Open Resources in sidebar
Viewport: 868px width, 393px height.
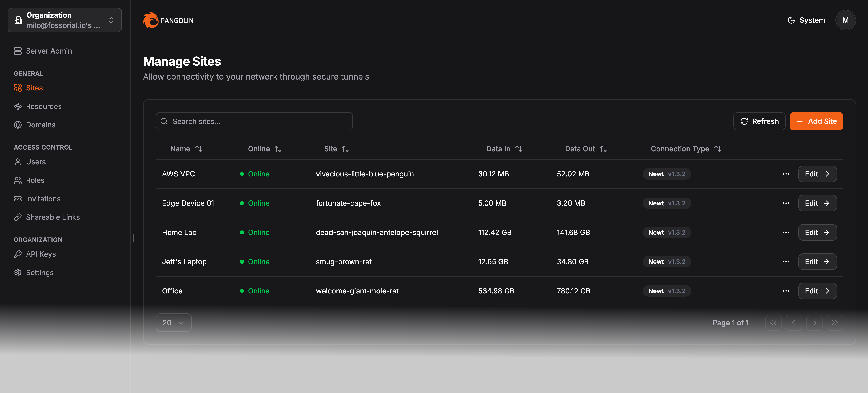click(x=43, y=106)
